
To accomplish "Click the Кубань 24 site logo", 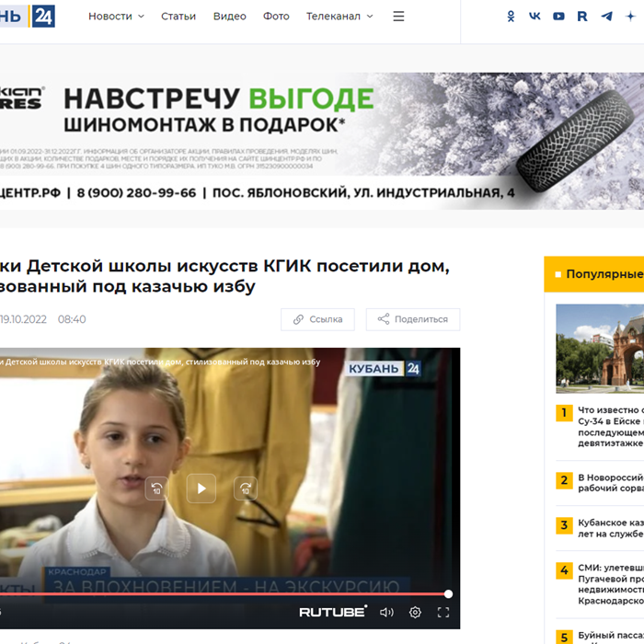I will (x=27, y=17).
